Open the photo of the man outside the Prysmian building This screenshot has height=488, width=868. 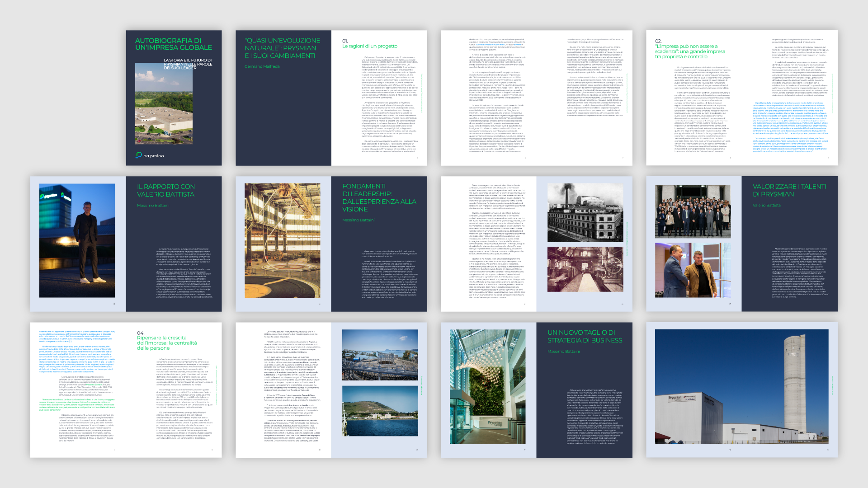77,240
